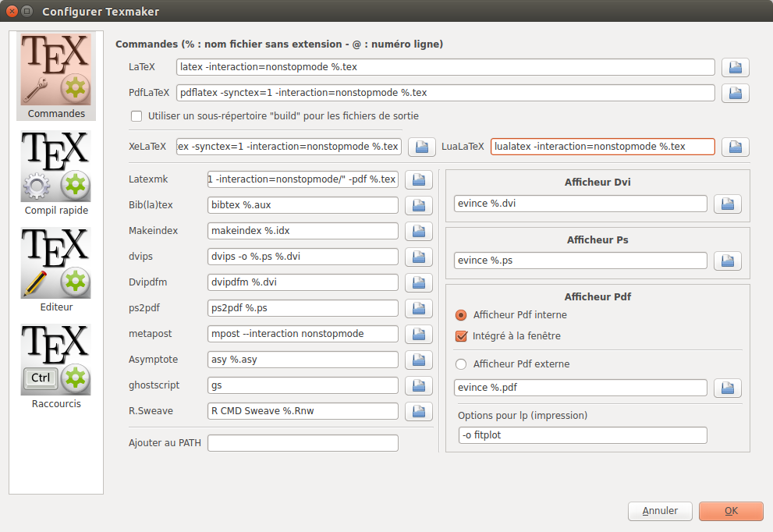Viewport: 773px width, 532px height.
Task: Enable the "build" sous-répertoire checkbox
Action: point(137,116)
